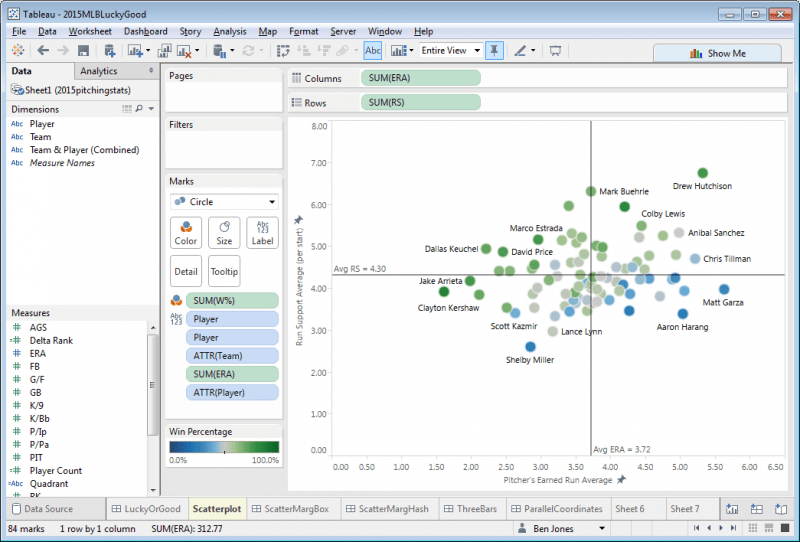
Task: Switch to the LuckyOrGood sheet tab
Action: [146, 509]
